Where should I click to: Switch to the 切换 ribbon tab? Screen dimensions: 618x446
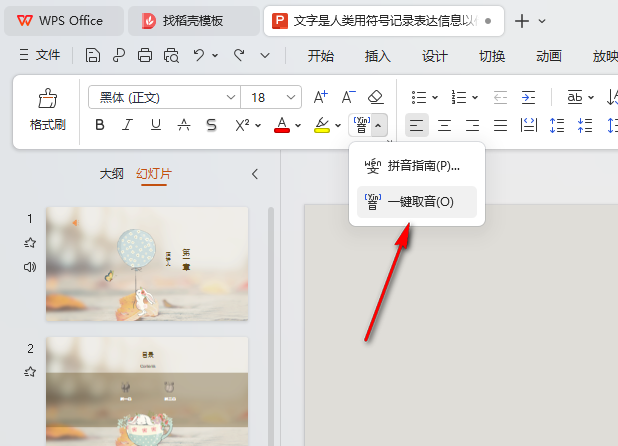(x=492, y=56)
